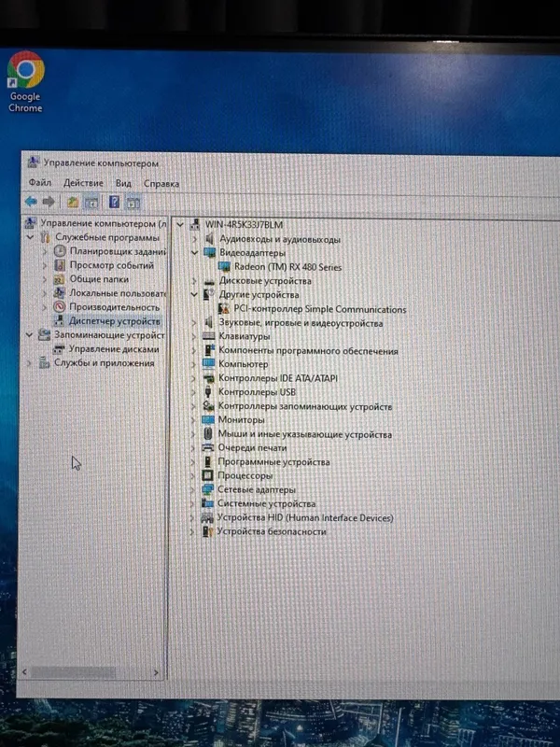
Task: Open the Справка menu
Action: [x=161, y=184]
